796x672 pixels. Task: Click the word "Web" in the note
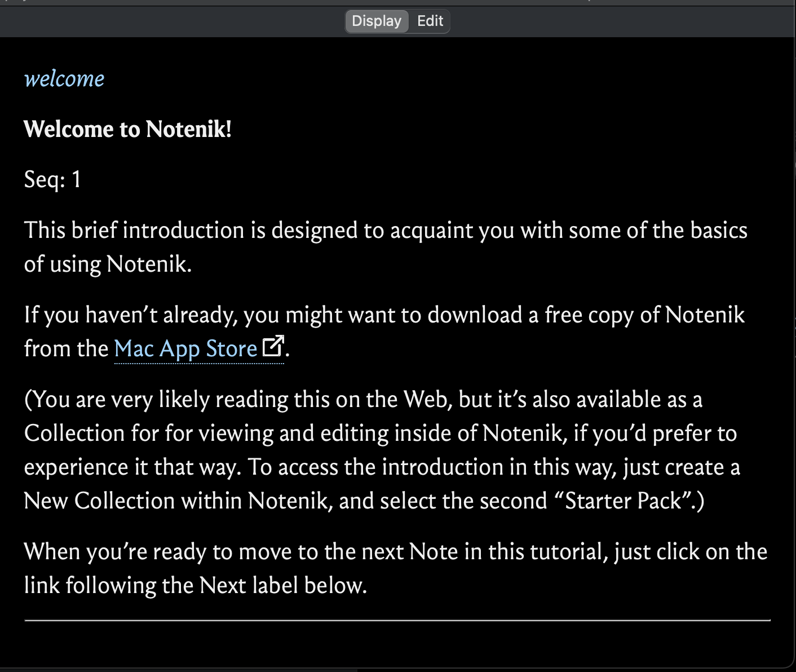[427, 400]
